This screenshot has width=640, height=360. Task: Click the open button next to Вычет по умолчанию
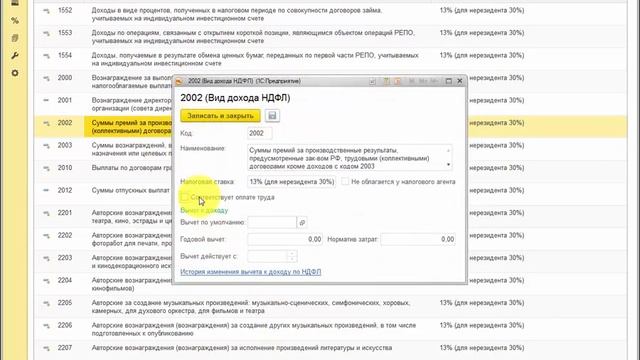coord(302,222)
